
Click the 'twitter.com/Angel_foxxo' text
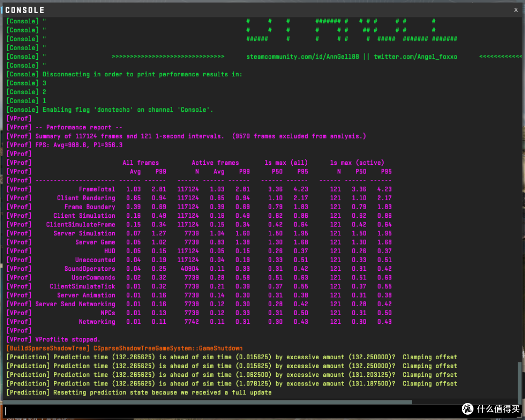pos(415,56)
